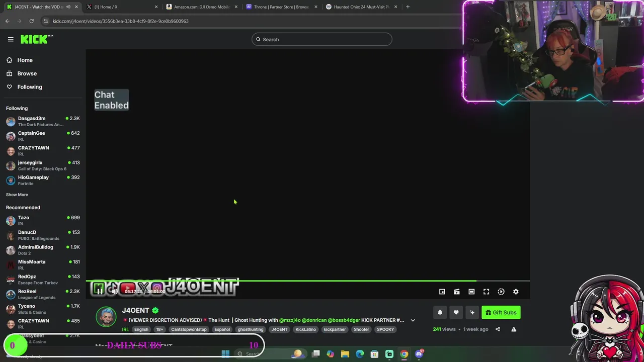
Task: Open Microsoft Edge from the taskbar
Action: click(360, 354)
